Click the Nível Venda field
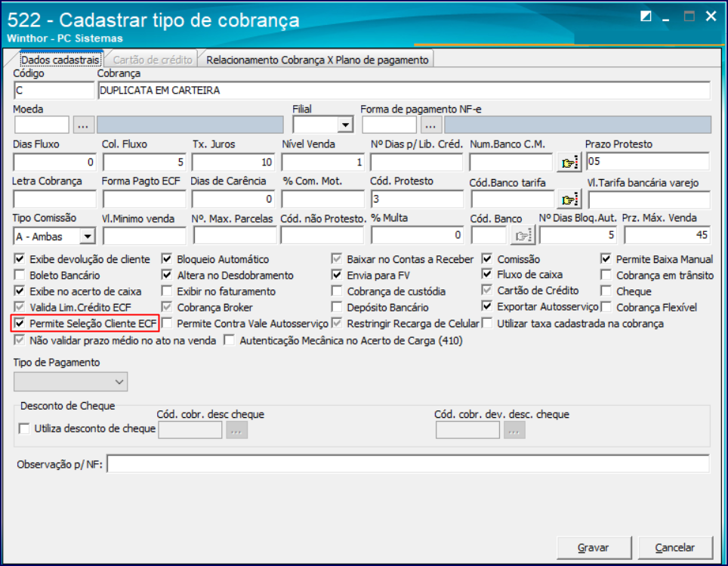The width and height of the screenshot is (728, 566). (322, 162)
